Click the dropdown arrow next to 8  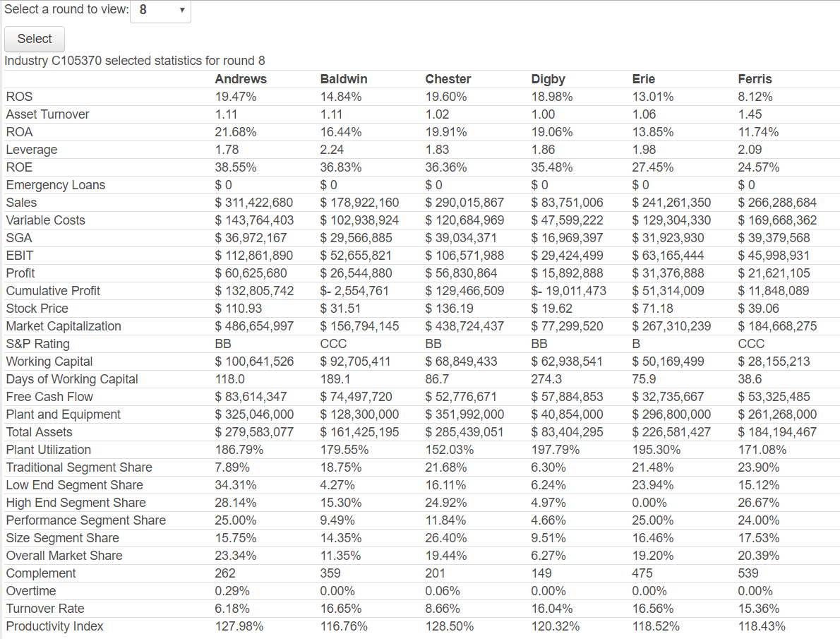point(182,10)
